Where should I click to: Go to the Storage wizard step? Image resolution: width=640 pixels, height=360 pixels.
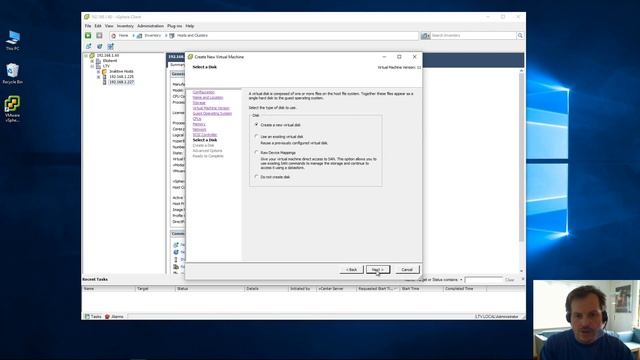199,103
